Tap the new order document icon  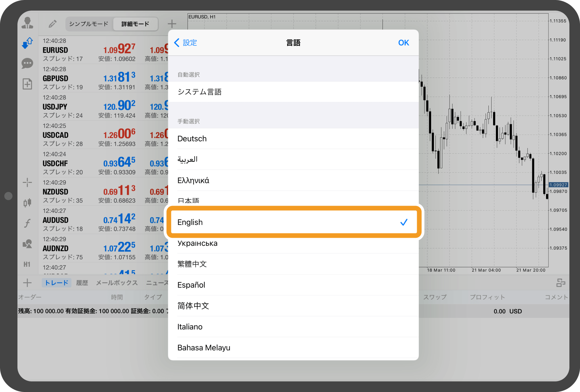(27, 84)
